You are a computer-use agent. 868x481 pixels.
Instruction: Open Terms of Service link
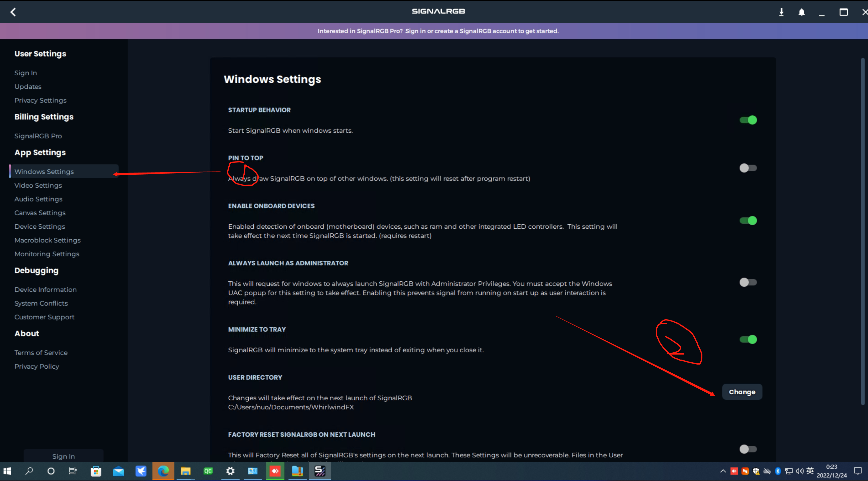point(41,353)
